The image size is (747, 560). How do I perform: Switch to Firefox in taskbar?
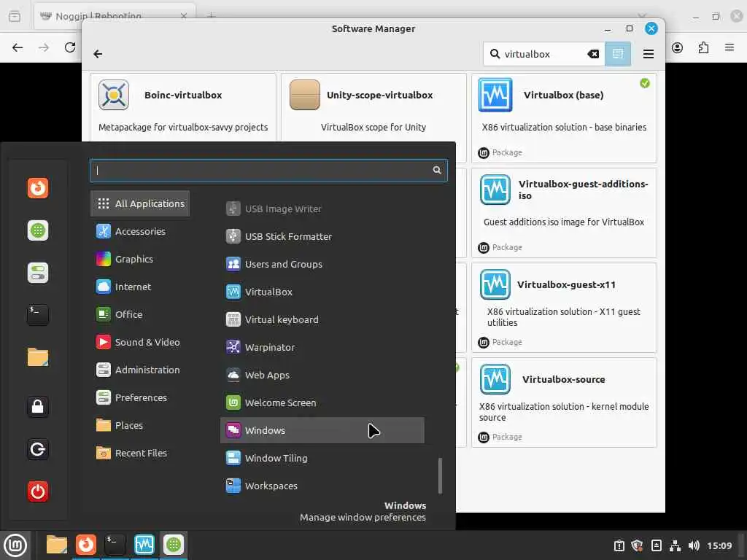coord(86,545)
